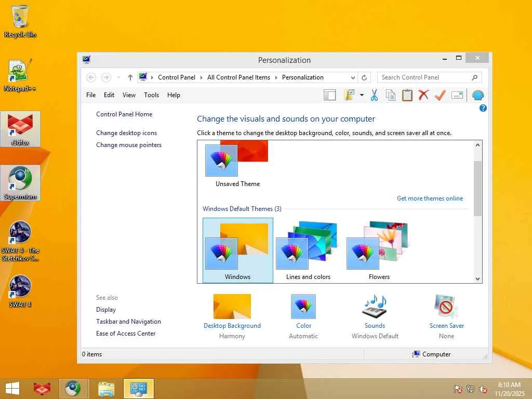The image size is (532, 399).
Task: Click the red X Delete toolbar icon
Action: [x=423, y=96]
